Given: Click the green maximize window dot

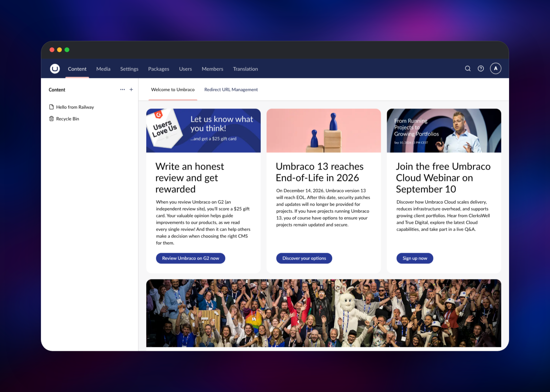Looking at the screenshot, I should [67, 50].
